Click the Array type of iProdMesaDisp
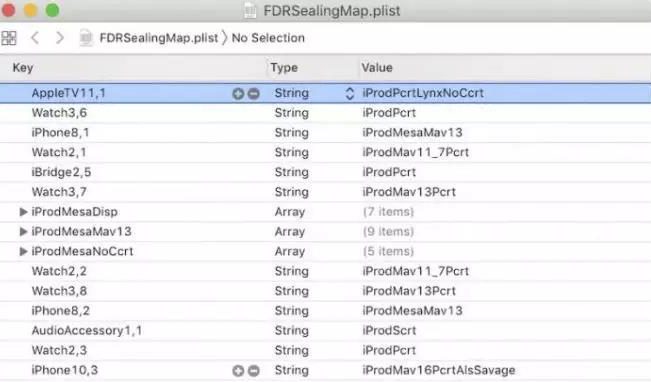 (290, 212)
